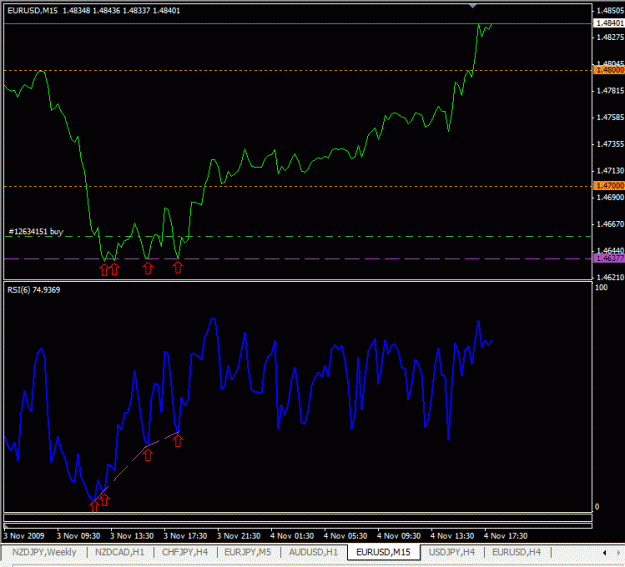Click the 1.46900 price scale value
Screen dimensions: 625x567
(610, 197)
